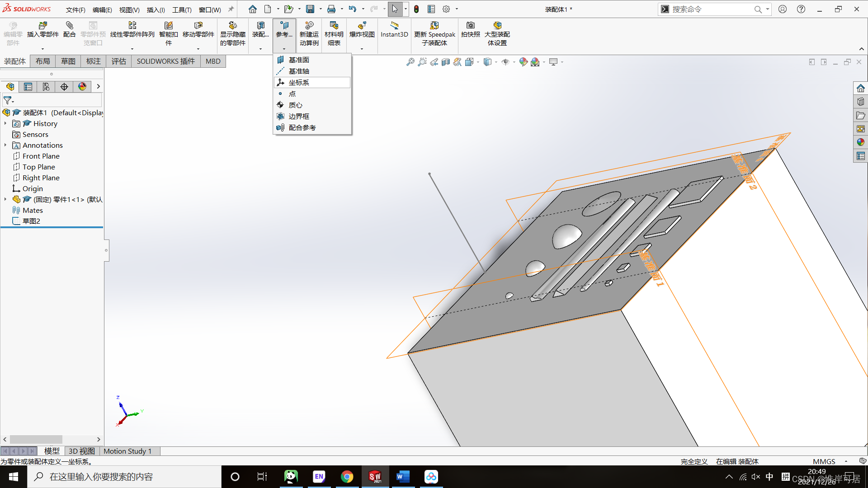Click the Take Snapshot (拍快照) camera icon

click(470, 26)
